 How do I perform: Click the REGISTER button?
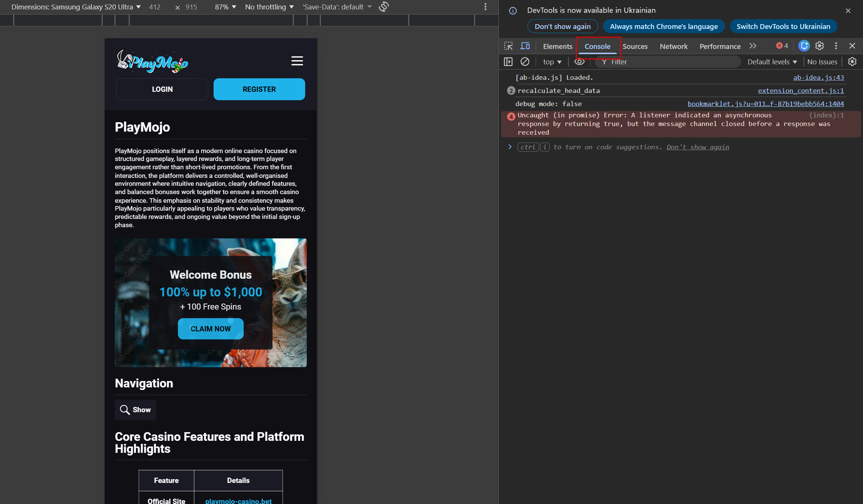259,89
